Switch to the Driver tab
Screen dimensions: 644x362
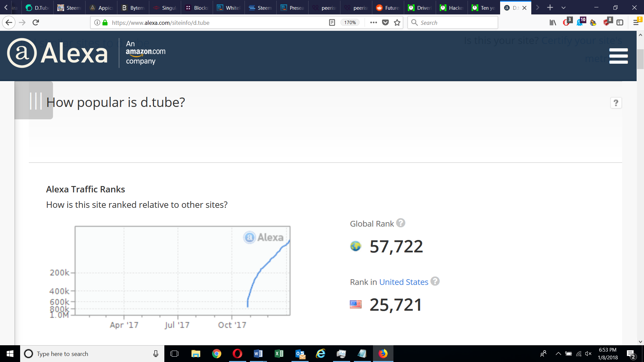point(420,7)
